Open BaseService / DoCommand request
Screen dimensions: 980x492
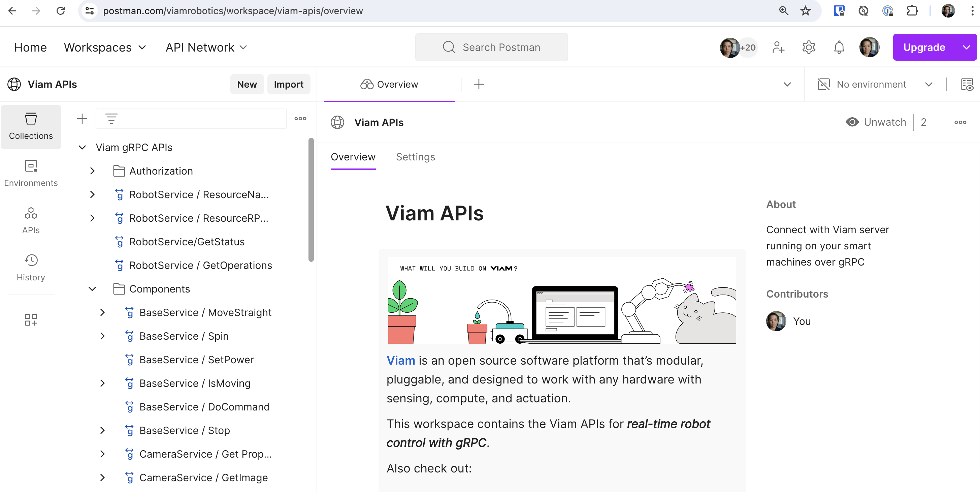pos(204,407)
